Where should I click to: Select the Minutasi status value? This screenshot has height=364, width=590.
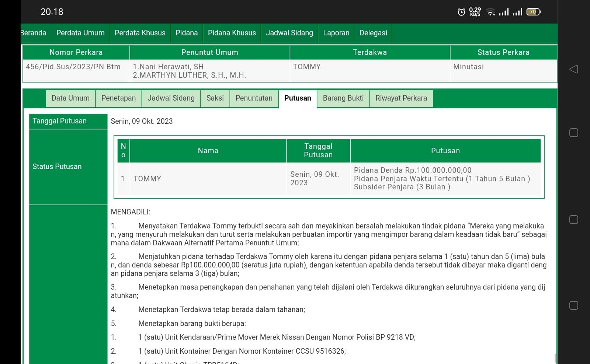pos(468,67)
